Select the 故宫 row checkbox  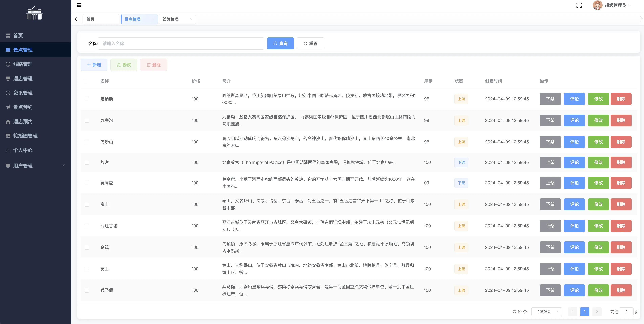(x=87, y=163)
